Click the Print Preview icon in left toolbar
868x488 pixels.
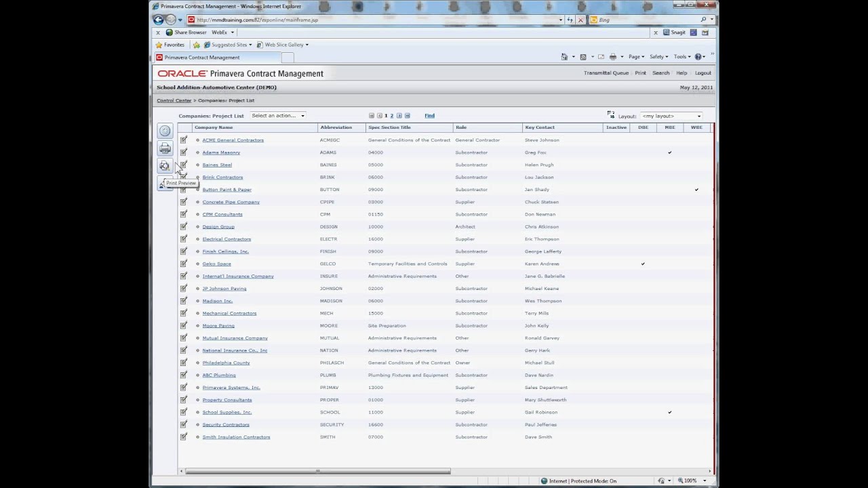click(165, 166)
